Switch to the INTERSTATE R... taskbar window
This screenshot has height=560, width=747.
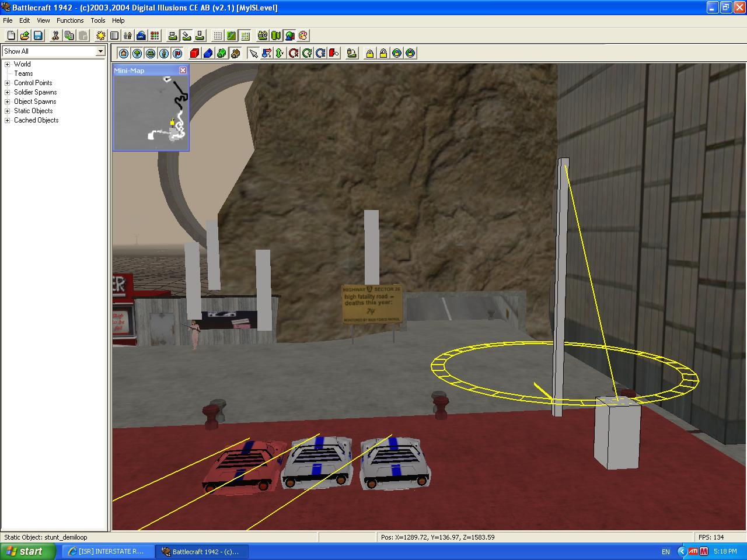tap(108, 551)
